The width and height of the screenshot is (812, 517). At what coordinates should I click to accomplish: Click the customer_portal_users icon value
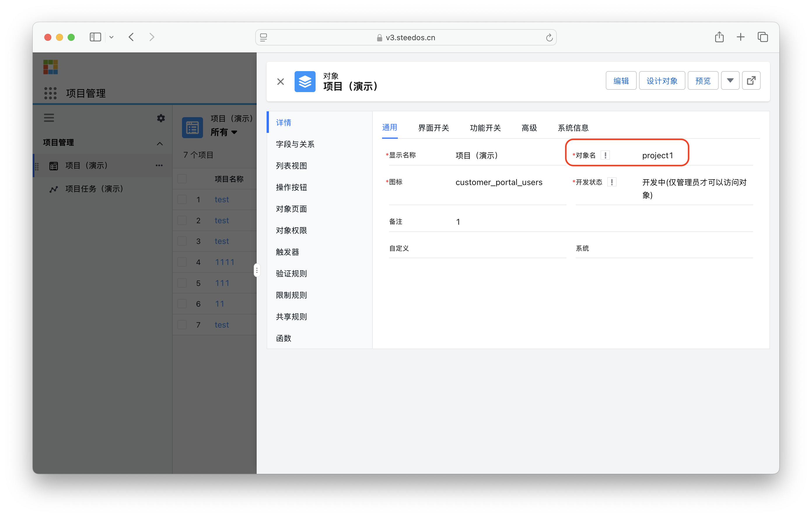pos(499,182)
